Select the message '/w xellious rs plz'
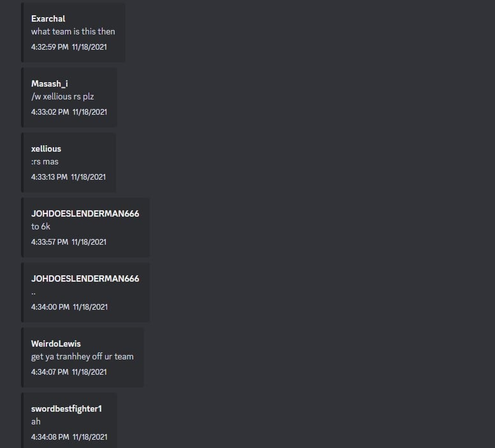495x448 pixels. [x=62, y=97]
